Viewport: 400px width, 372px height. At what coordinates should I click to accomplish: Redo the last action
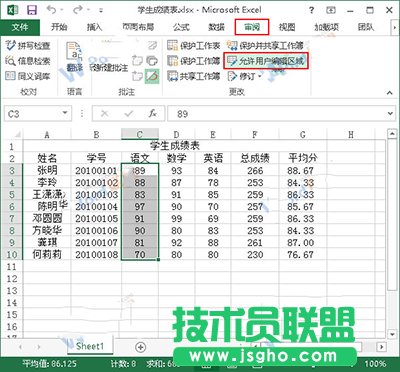tap(77, 10)
